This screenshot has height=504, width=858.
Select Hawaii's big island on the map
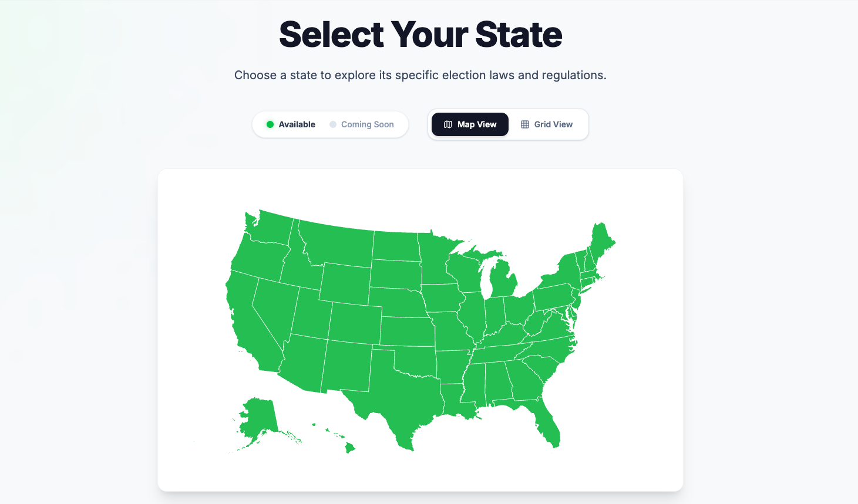point(350,448)
